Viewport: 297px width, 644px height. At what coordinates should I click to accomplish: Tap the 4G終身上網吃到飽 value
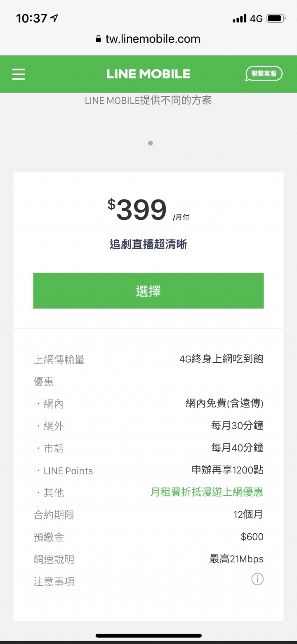click(222, 359)
